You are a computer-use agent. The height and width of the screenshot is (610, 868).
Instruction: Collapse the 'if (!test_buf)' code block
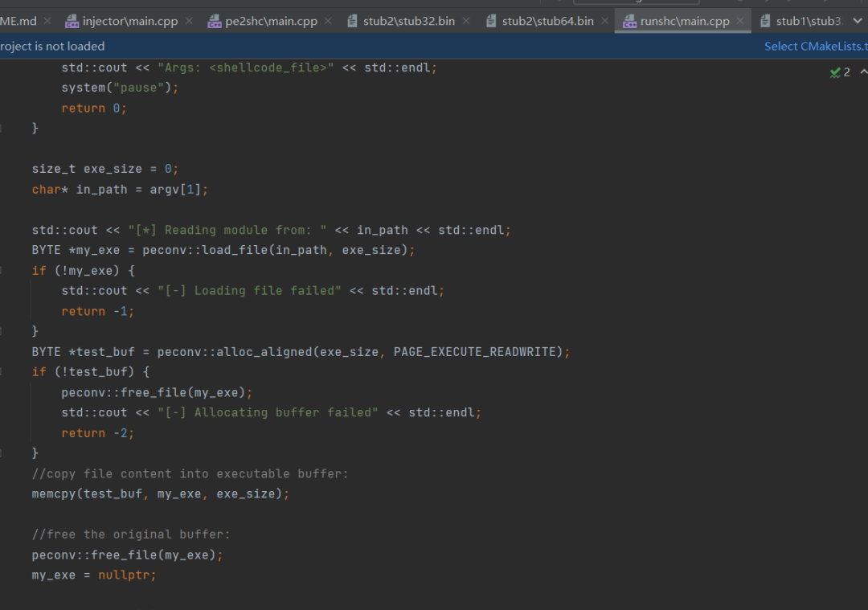(1, 372)
